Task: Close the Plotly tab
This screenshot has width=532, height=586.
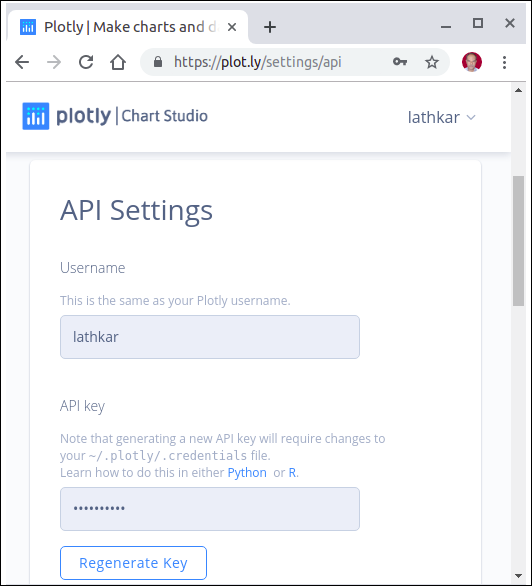Action: pyautogui.click(x=232, y=27)
